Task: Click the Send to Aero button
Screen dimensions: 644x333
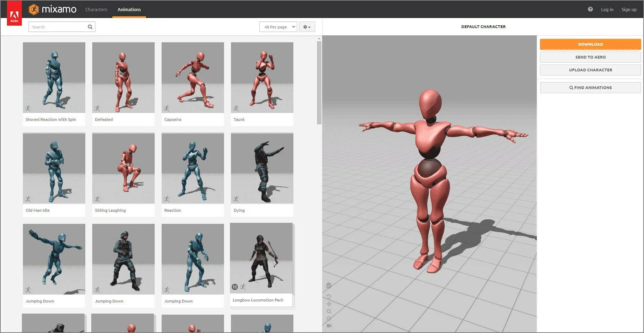Action: tap(590, 57)
